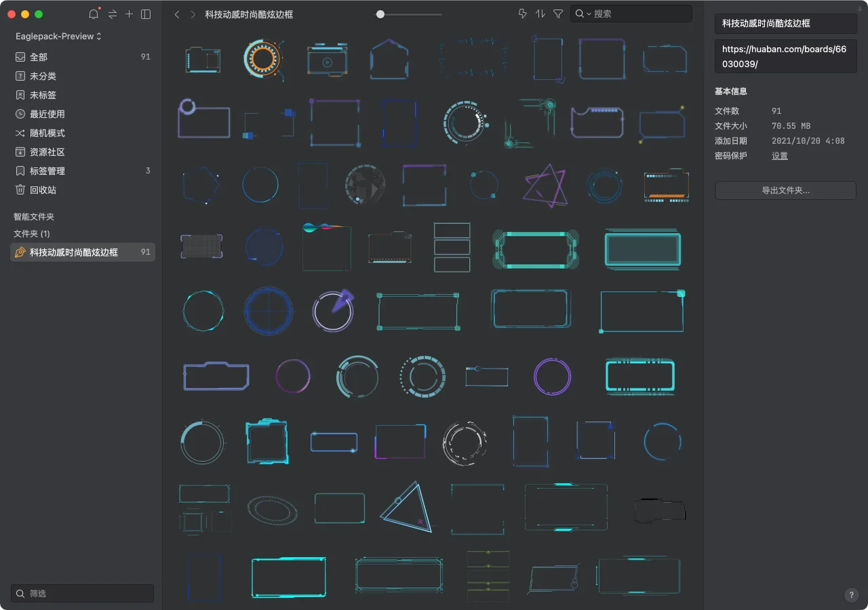Click the 导出文件夹 button
The width and height of the screenshot is (868, 610).
785,190
